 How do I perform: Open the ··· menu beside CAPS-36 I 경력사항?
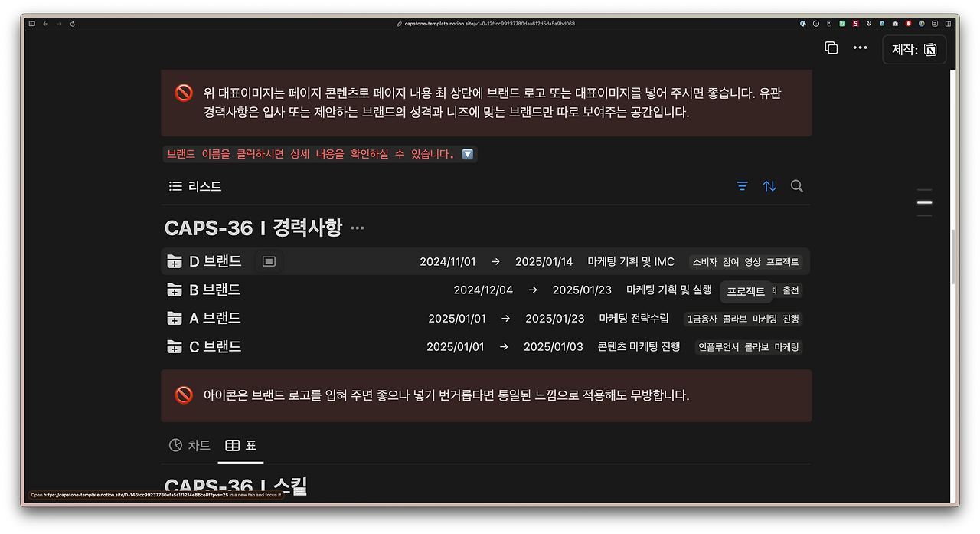point(356,227)
